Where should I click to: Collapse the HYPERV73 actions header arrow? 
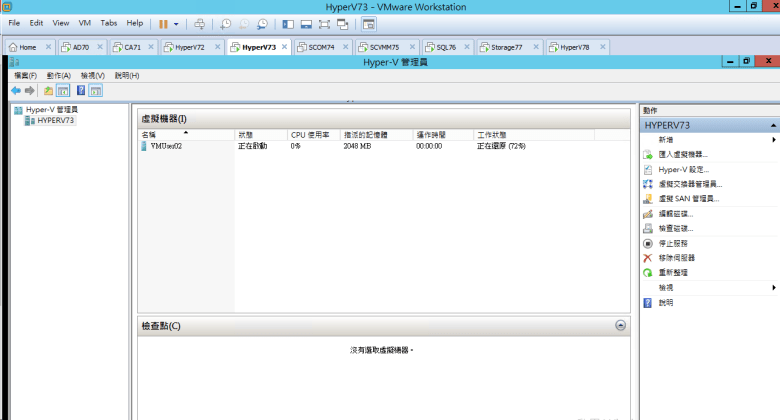[773, 126]
